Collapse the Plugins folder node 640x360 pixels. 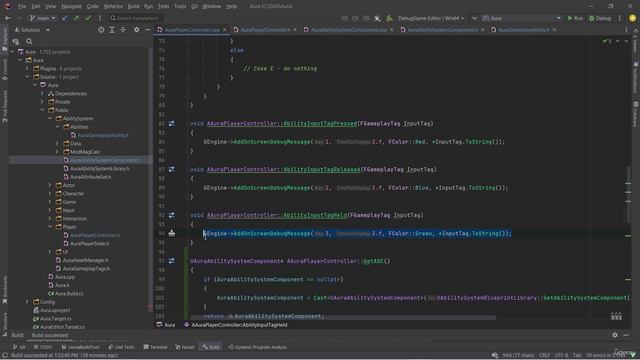[x=28, y=69]
